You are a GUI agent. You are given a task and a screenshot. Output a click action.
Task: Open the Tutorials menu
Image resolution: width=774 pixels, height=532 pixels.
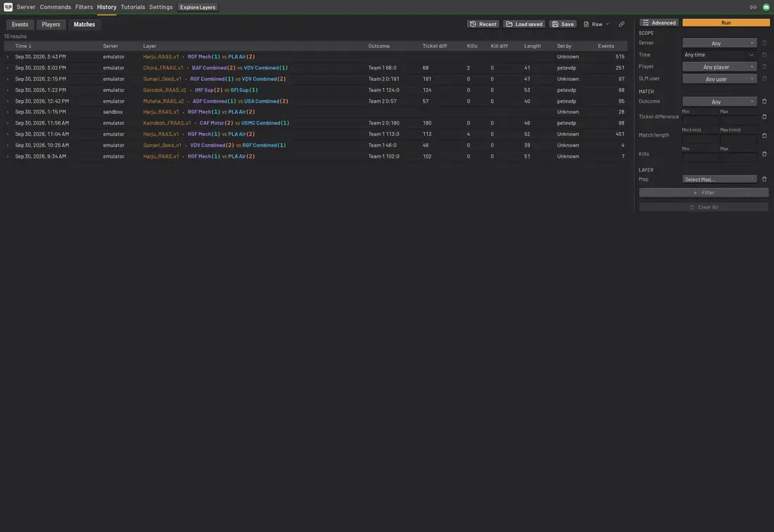click(133, 7)
